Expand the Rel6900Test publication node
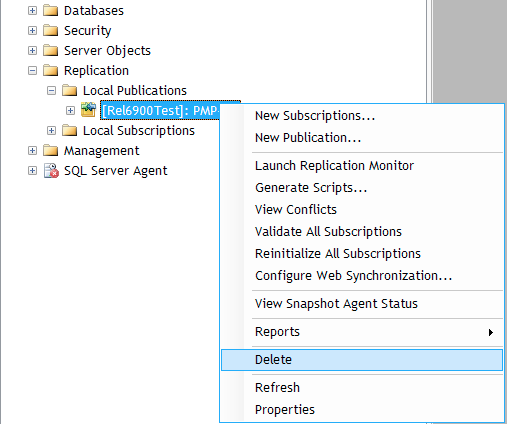The width and height of the screenshot is (507, 424). click(x=70, y=111)
